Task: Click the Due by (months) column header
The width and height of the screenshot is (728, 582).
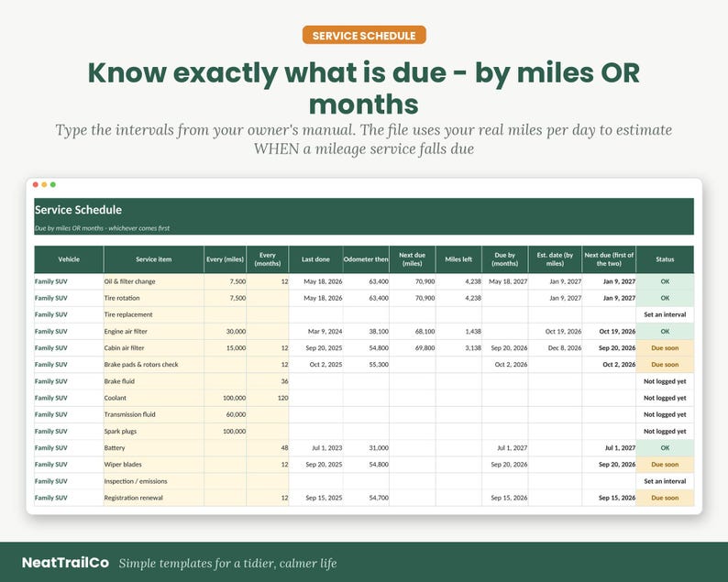Action: click(505, 259)
